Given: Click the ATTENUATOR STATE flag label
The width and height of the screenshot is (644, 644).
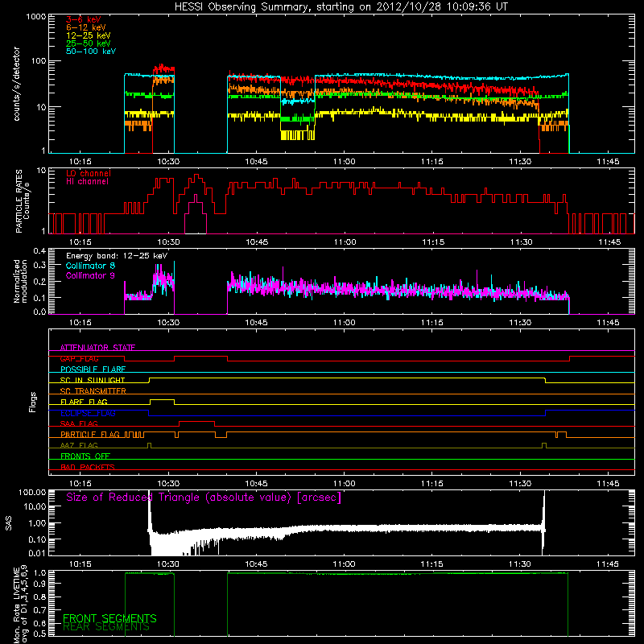Looking at the screenshot, I should point(97,348).
